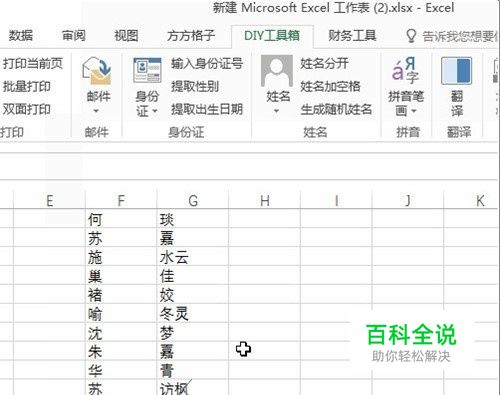The image size is (500, 395).
Task: Click 批量打印 button
Action: [26, 87]
